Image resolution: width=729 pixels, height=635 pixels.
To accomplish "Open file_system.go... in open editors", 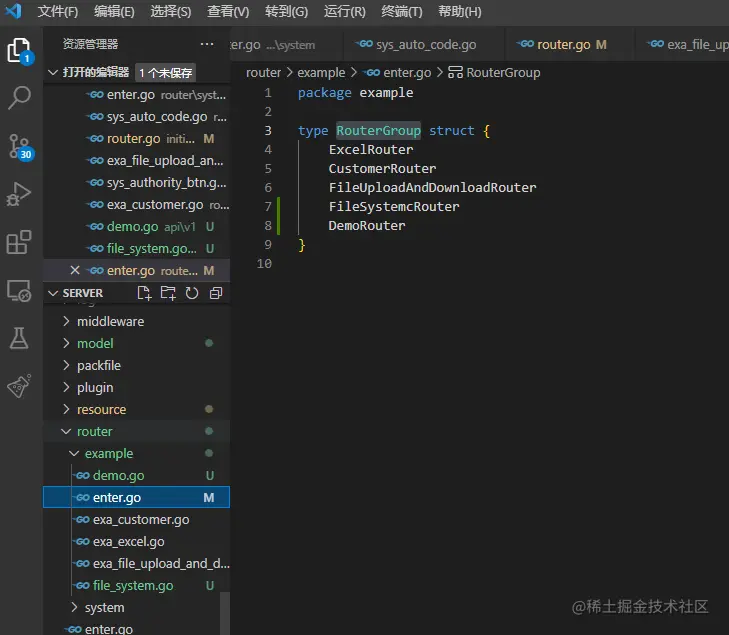I will (x=137, y=249).
